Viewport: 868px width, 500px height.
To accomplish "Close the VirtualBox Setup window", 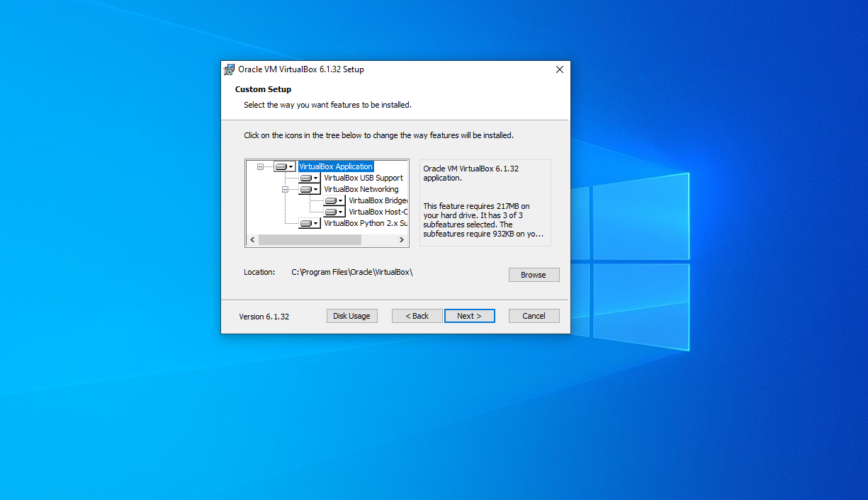I will click(560, 69).
